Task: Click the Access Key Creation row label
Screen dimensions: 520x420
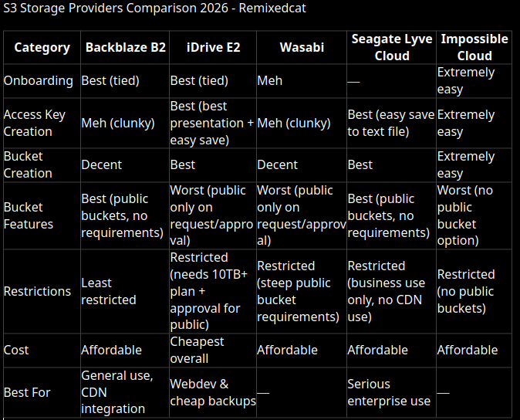Action: pyautogui.click(x=35, y=123)
